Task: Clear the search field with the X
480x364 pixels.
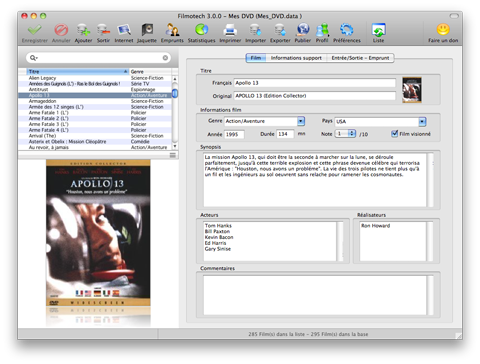Action: 165,58
